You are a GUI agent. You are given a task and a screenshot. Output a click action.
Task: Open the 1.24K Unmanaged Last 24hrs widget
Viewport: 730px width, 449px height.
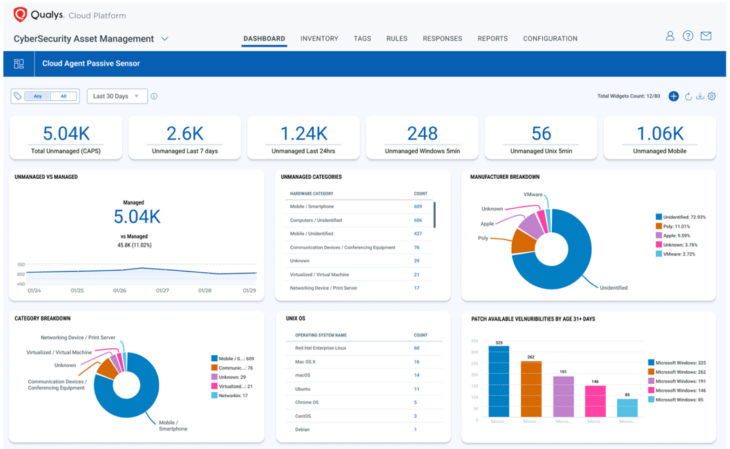[304, 138]
